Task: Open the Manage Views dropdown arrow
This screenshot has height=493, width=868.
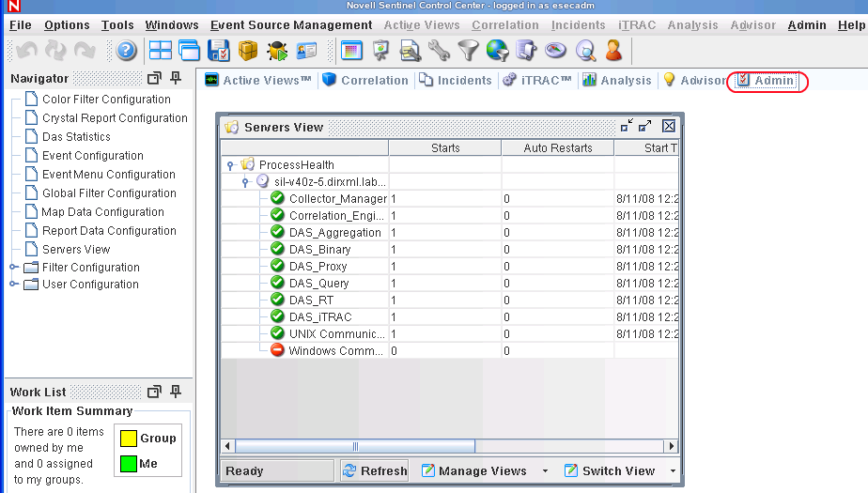Action: coord(545,470)
